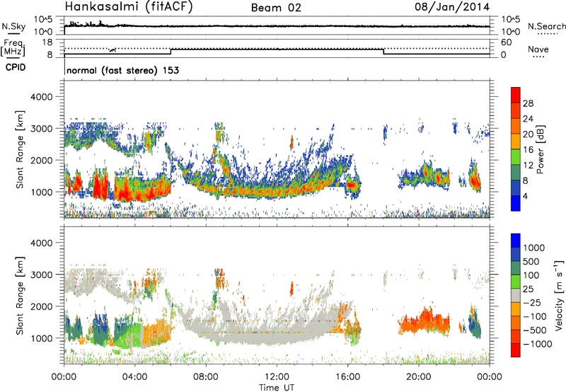This screenshot has height=392, width=566.
Task: Click the Slant Range label of the velocity panel
Action: [20, 296]
